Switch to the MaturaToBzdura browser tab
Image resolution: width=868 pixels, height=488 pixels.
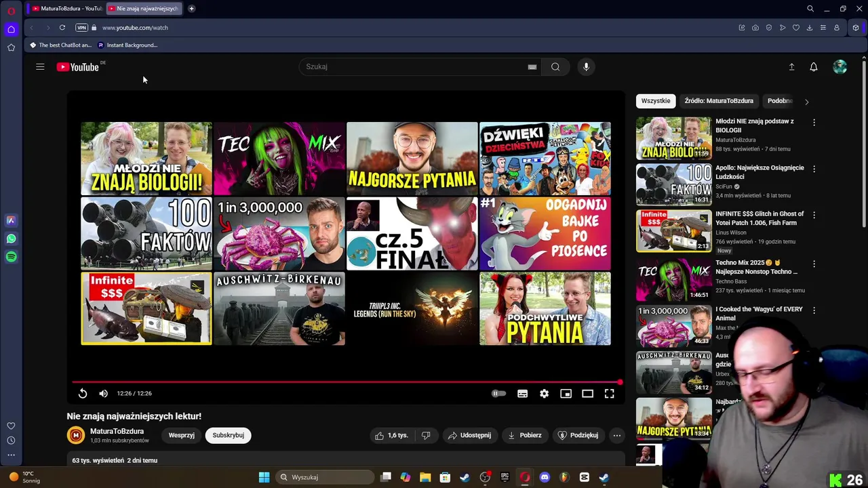coord(66,9)
